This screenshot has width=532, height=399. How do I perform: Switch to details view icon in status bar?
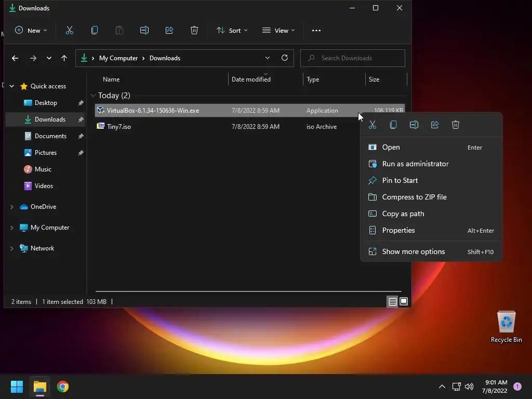point(393,301)
